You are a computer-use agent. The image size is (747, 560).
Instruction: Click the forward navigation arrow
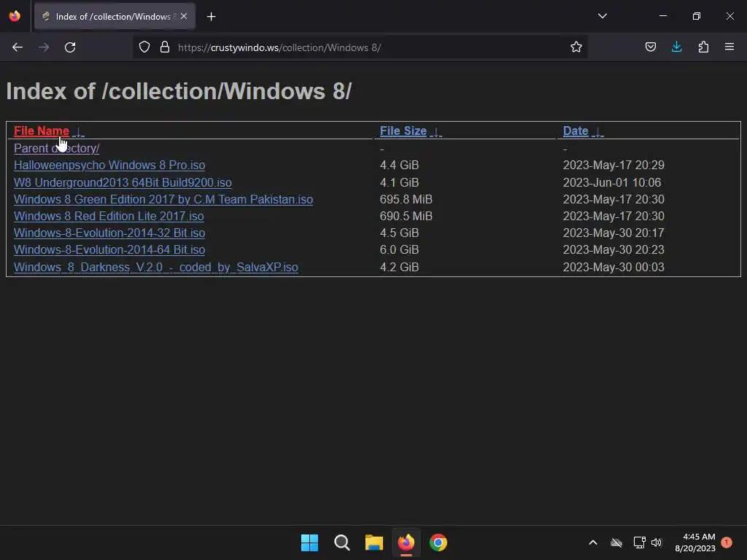[x=44, y=47]
